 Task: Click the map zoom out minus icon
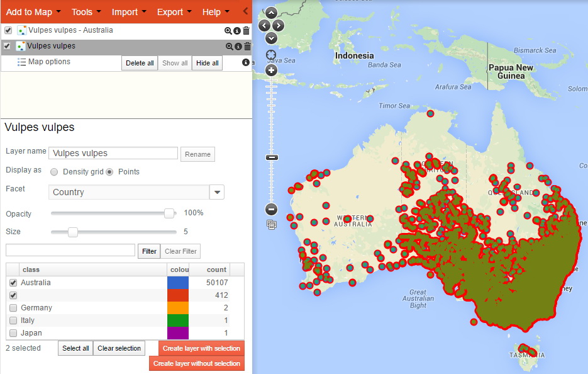[271, 209]
